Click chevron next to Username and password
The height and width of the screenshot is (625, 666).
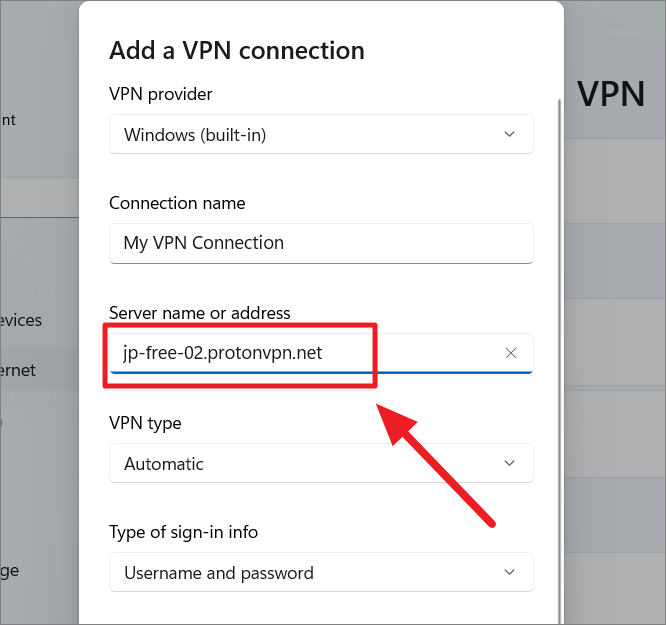pos(509,572)
